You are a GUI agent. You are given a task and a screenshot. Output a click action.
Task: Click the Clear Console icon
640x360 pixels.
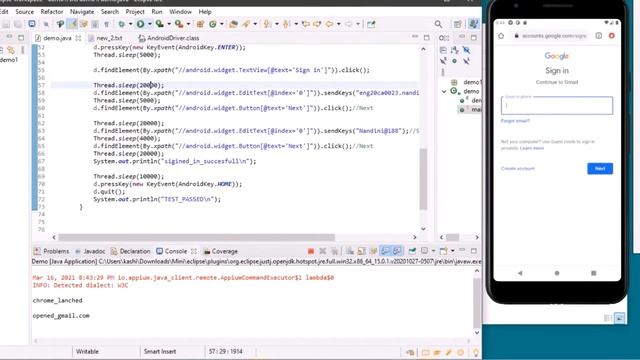coord(350,251)
